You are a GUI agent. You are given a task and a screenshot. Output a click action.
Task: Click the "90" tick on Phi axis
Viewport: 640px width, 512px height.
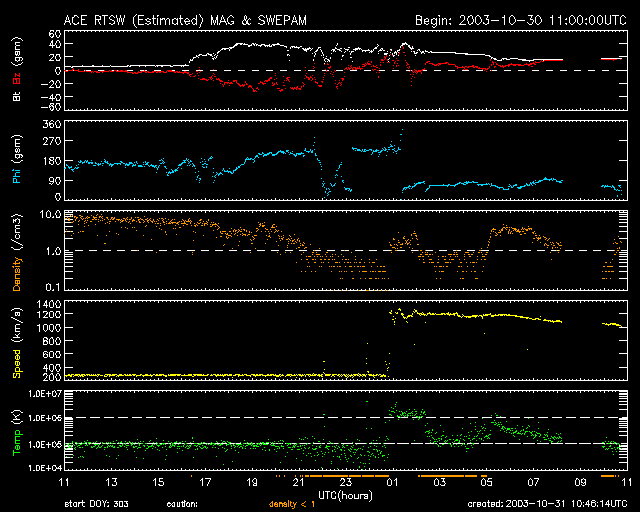(55, 181)
